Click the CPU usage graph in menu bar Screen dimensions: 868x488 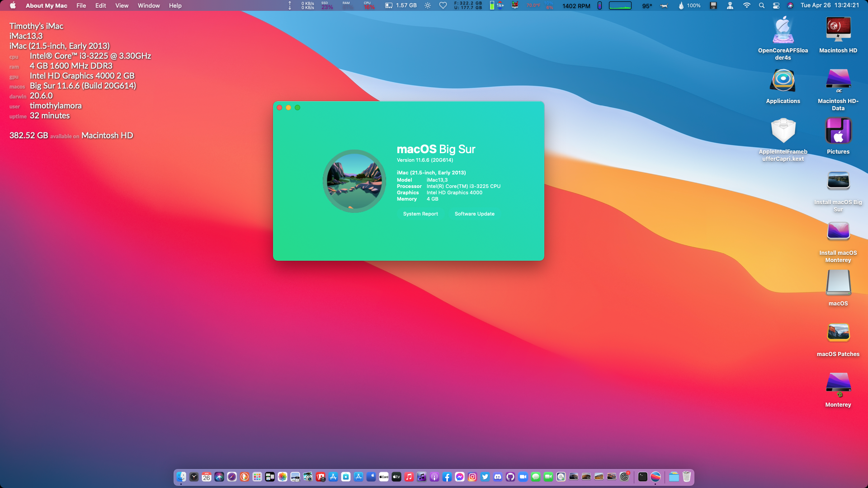620,5
